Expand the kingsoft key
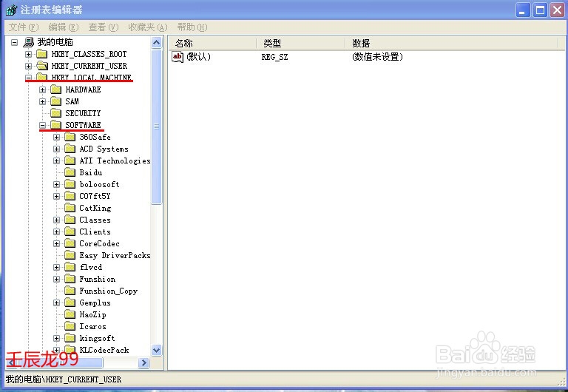Screen dimensions: 568x392 (x=56, y=339)
